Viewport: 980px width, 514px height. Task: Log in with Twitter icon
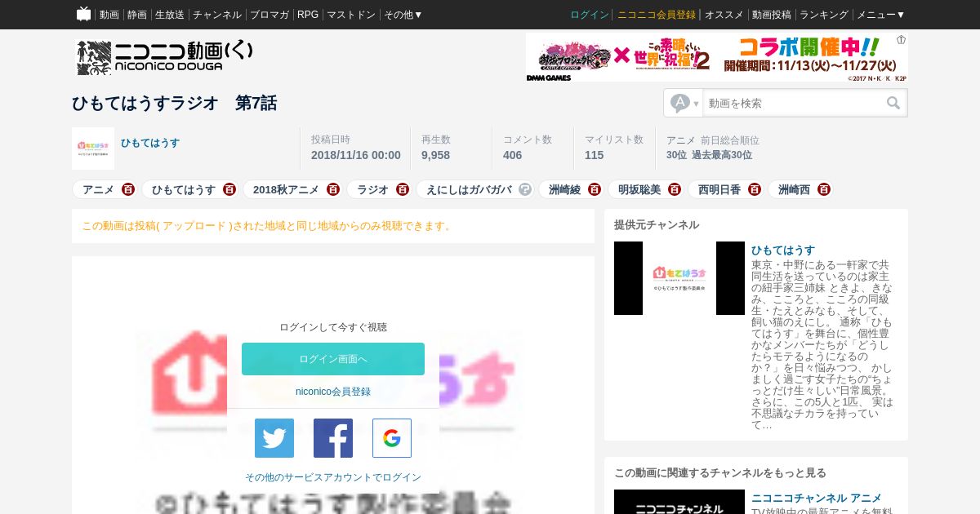point(274,438)
